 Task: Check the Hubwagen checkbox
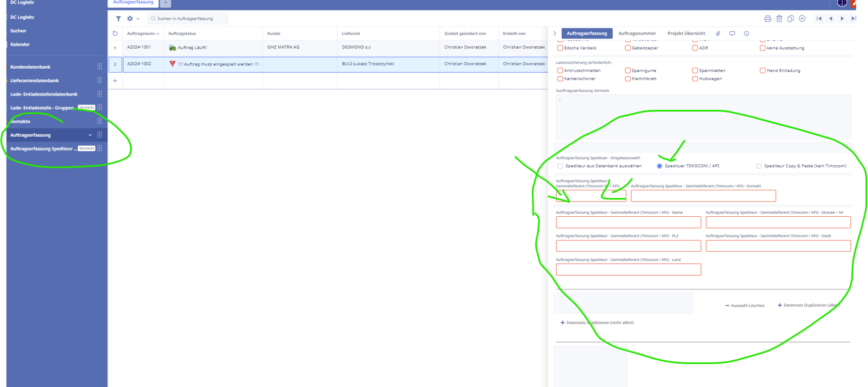(x=695, y=79)
